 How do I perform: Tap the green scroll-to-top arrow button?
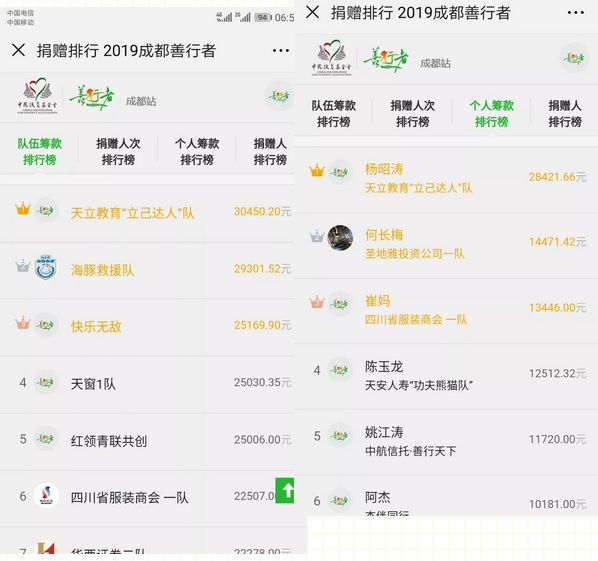tap(285, 490)
